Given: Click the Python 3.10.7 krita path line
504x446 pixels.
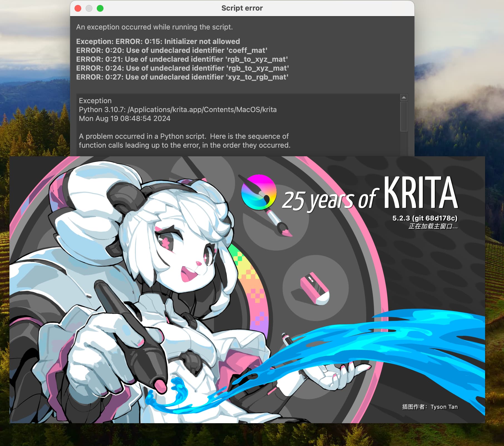Looking at the screenshot, I should tap(178, 110).
